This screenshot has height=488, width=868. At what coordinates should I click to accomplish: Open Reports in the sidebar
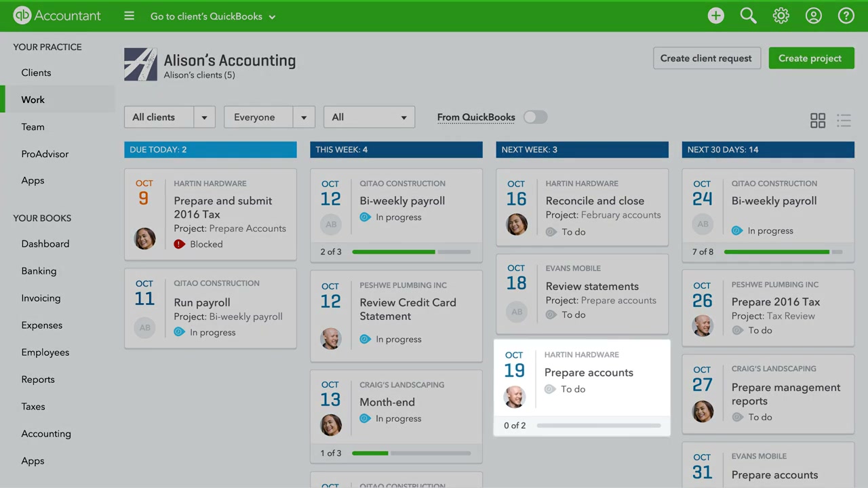point(37,380)
